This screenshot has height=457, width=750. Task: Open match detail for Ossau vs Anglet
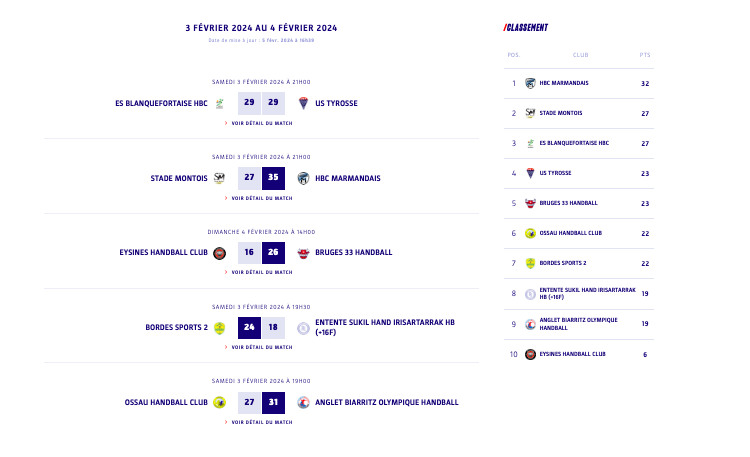(x=261, y=422)
